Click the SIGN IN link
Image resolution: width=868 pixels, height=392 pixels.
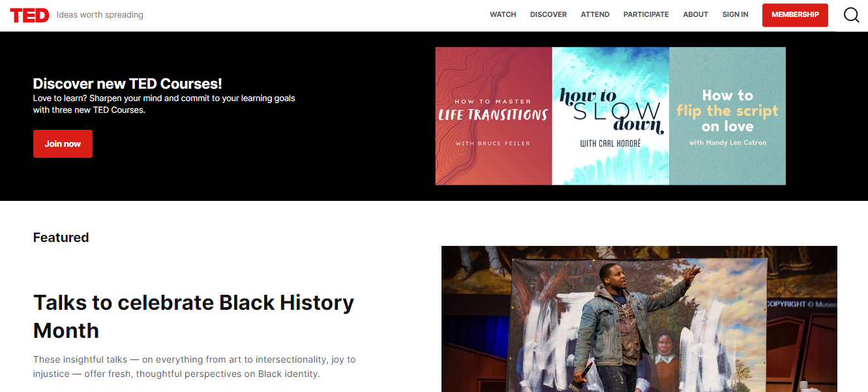[735, 14]
